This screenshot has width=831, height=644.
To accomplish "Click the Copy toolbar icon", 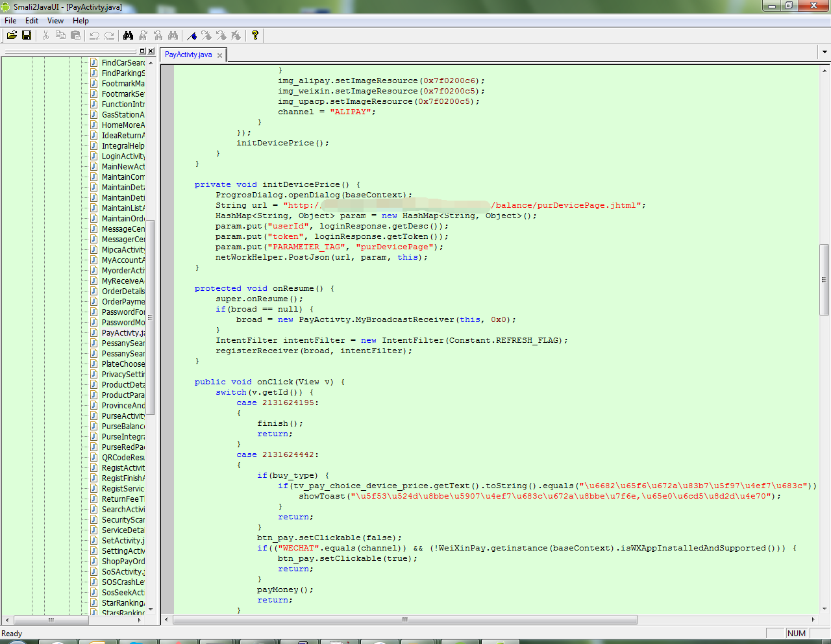I will point(60,36).
